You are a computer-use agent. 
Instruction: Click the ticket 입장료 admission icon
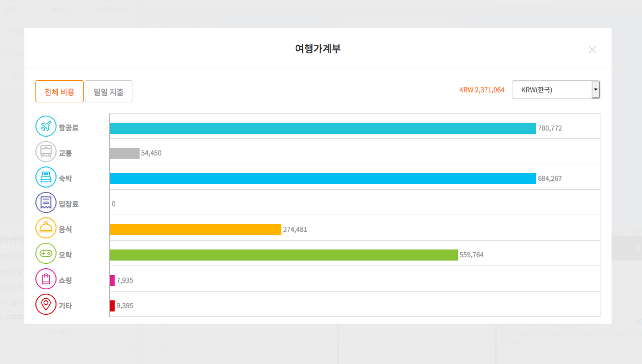click(x=46, y=202)
